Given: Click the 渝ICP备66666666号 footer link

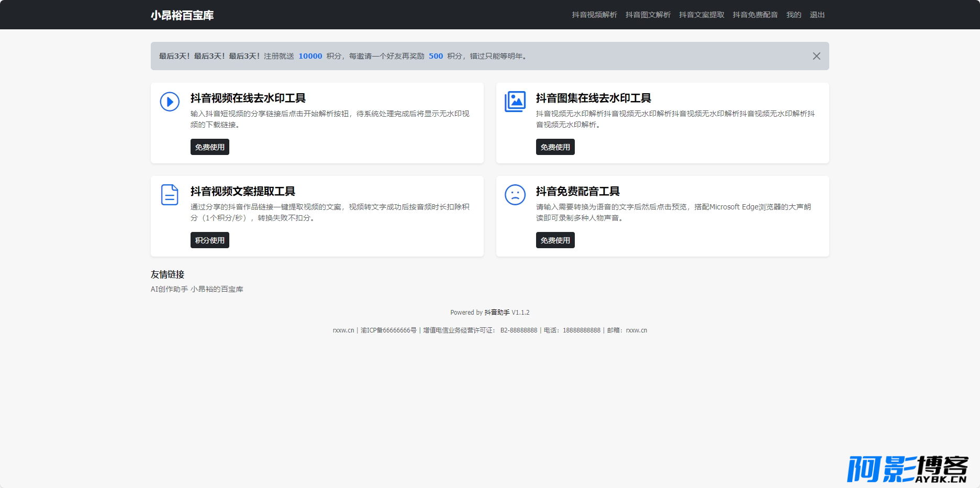Looking at the screenshot, I should [x=388, y=330].
